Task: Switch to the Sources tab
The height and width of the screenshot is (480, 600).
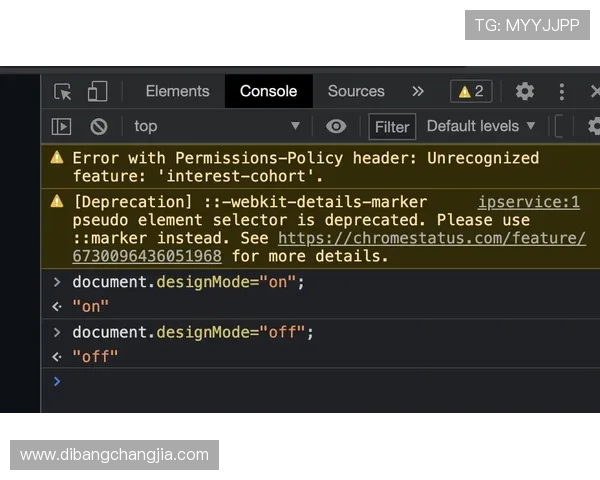Action: [x=356, y=91]
